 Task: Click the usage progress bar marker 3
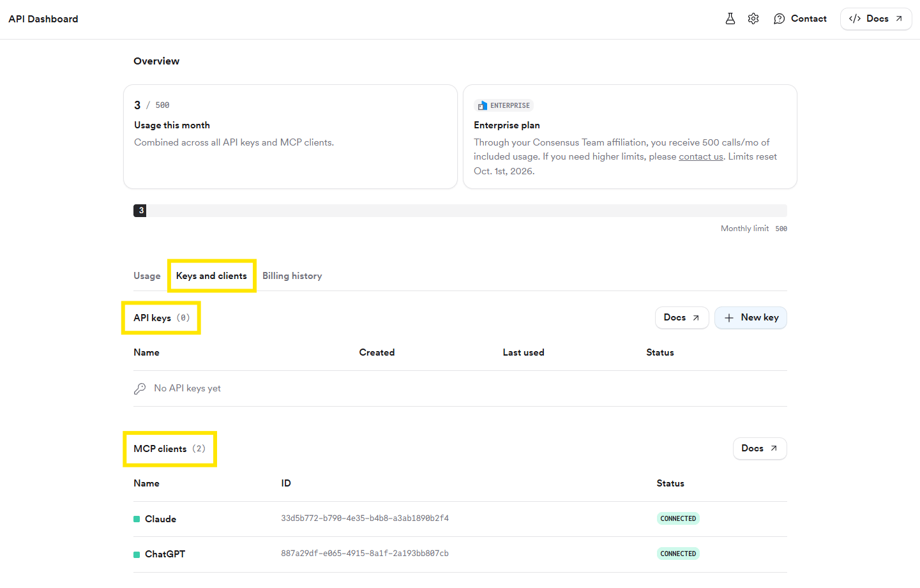140,211
